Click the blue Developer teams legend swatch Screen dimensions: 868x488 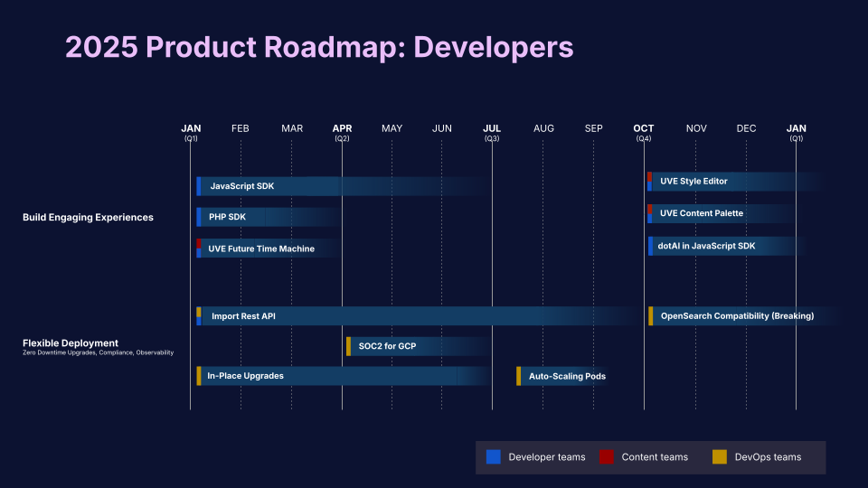coord(493,457)
